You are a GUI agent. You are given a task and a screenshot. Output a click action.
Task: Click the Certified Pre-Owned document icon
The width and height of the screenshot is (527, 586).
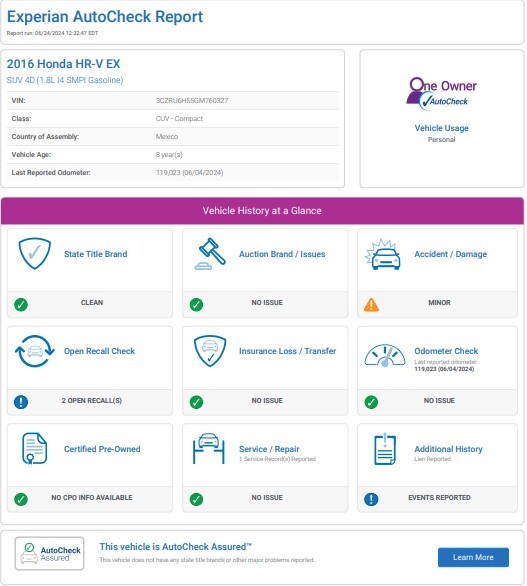35,448
